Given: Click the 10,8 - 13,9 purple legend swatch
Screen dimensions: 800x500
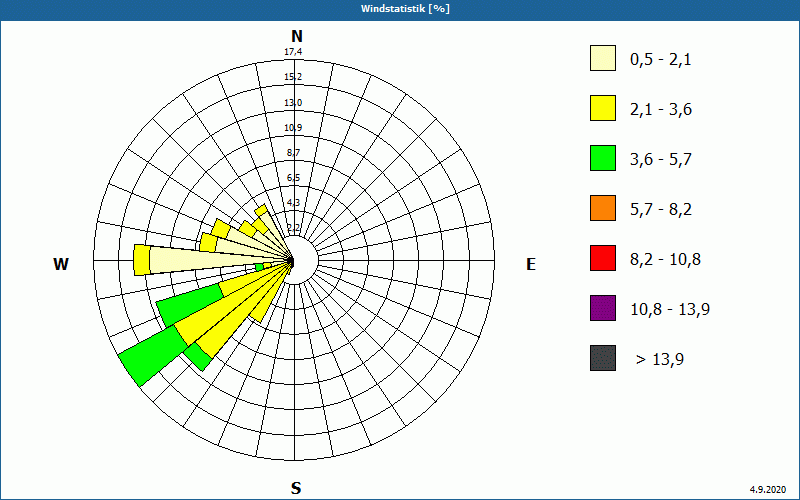Looking at the screenshot, I should tap(603, 308).
